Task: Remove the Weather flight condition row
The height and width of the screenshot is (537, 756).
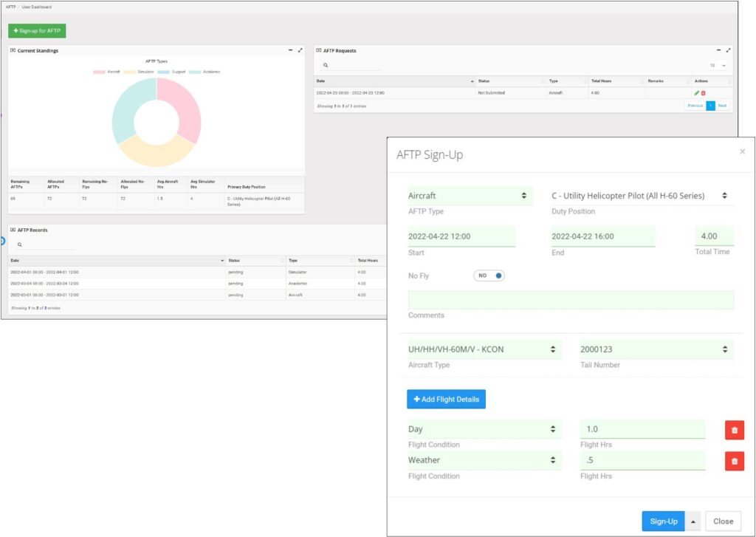Action: [x=734, y=462]
